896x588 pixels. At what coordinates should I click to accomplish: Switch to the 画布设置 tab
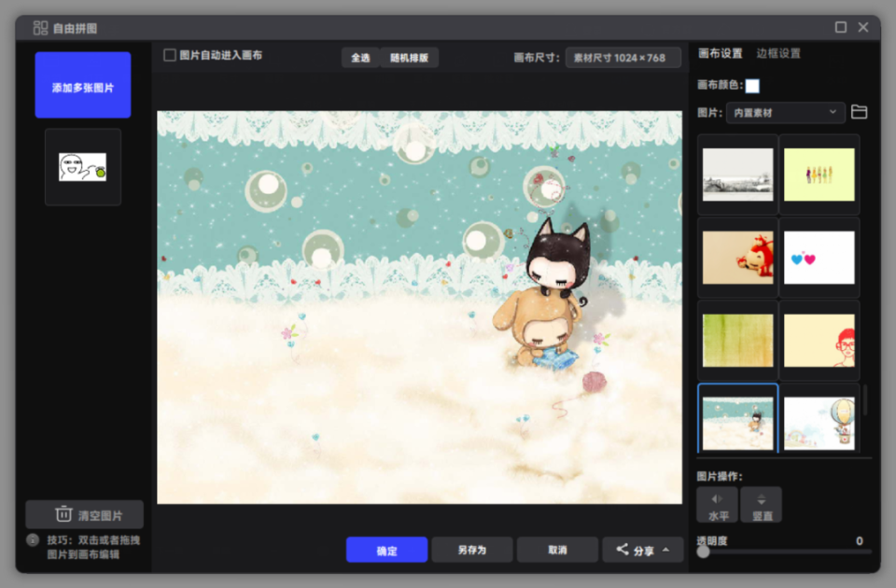[x=720, y=53]
